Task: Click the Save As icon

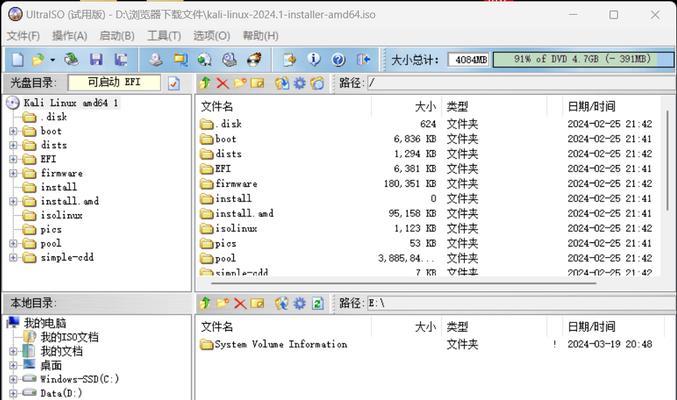Action: (x=120, y=59)
